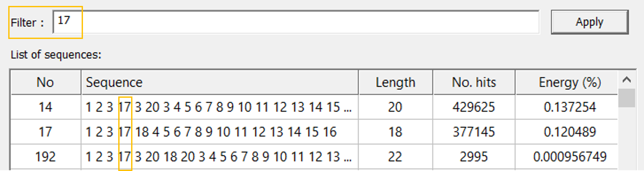
Task: Click into the Filter input field
Action: coord(296,22)
